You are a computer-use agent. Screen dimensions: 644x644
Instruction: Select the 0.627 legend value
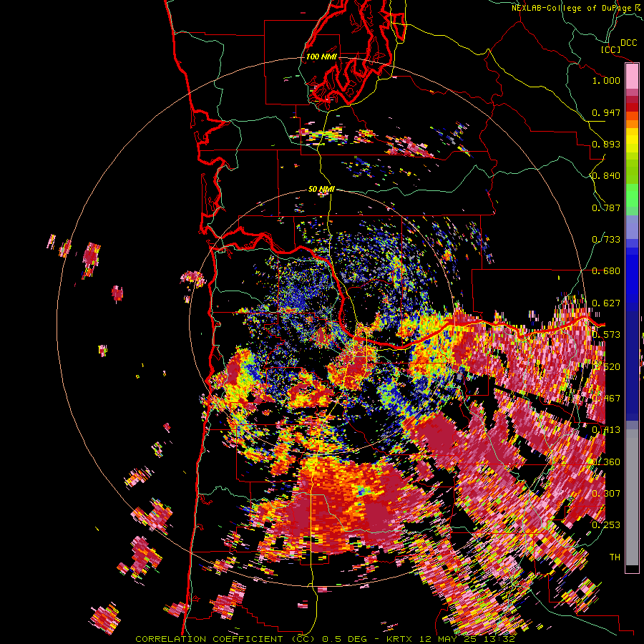(x=606, y=303)
